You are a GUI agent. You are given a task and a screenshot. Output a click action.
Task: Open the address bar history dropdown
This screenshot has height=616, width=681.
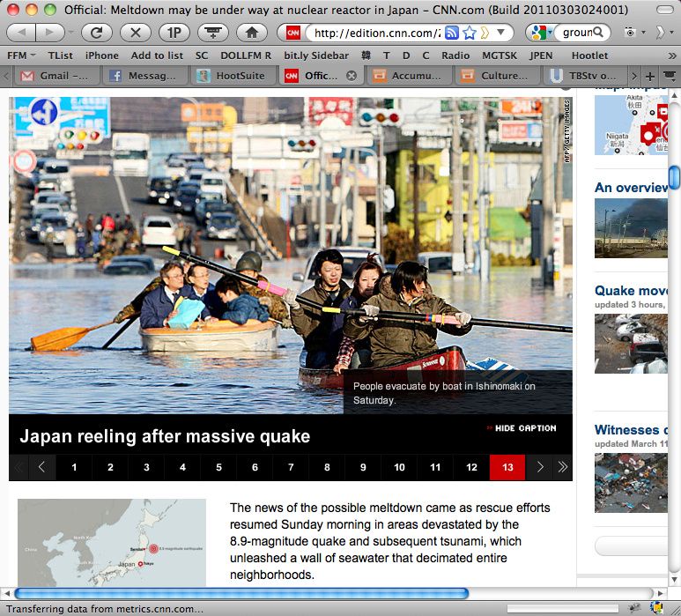500,32
